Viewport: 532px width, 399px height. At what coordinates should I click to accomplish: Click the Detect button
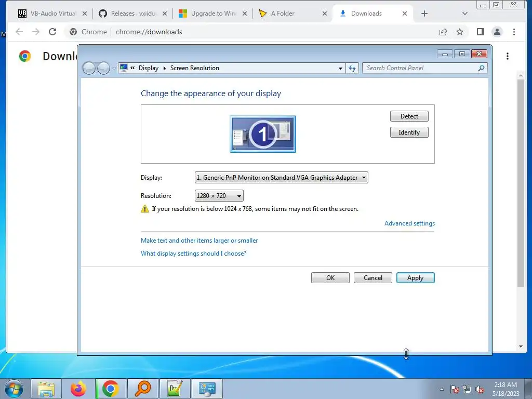pos(409,116)
